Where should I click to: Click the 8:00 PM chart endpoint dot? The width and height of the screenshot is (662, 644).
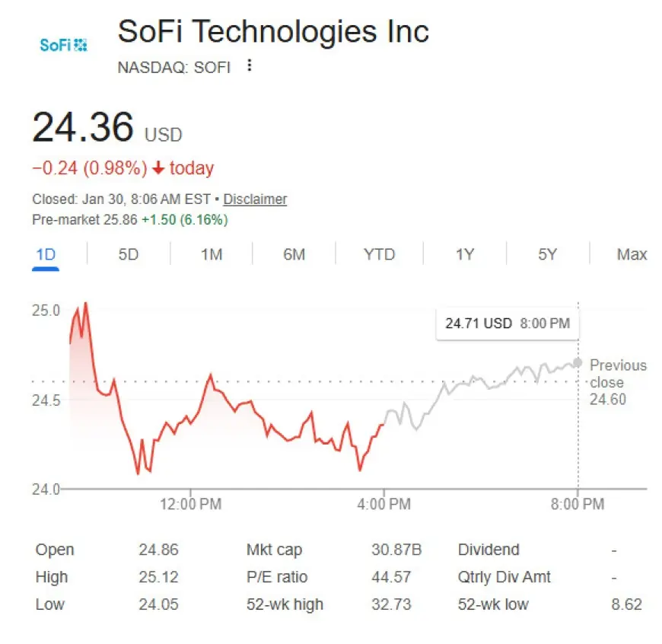pos(578,362)
